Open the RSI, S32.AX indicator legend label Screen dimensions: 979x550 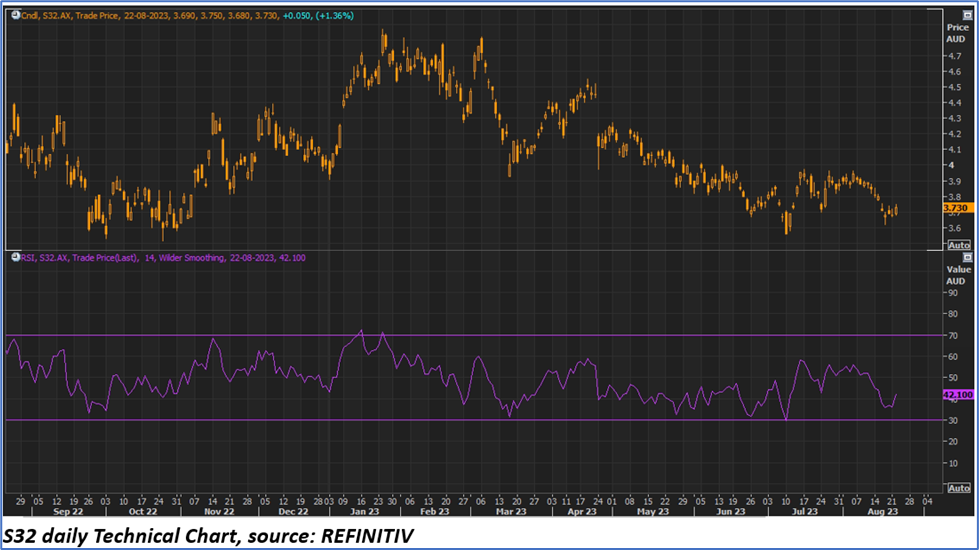(45, 257)
